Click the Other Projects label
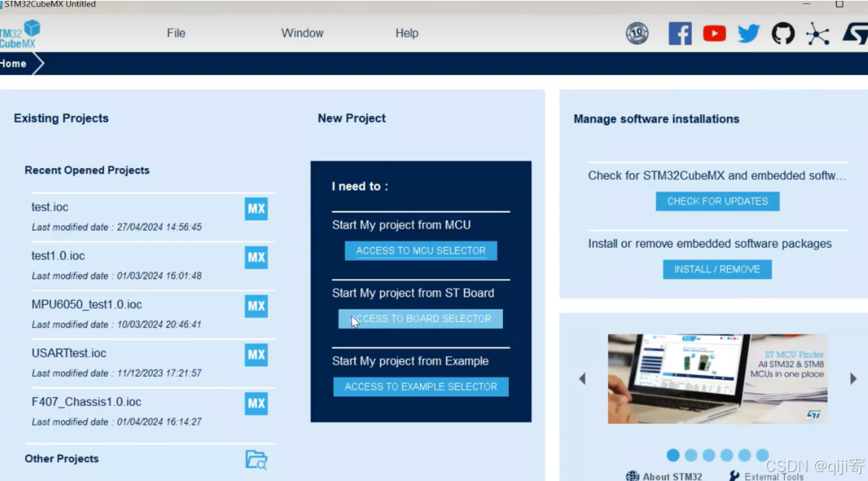The height and width of the screenshot is (481, 868). point(62,459)
